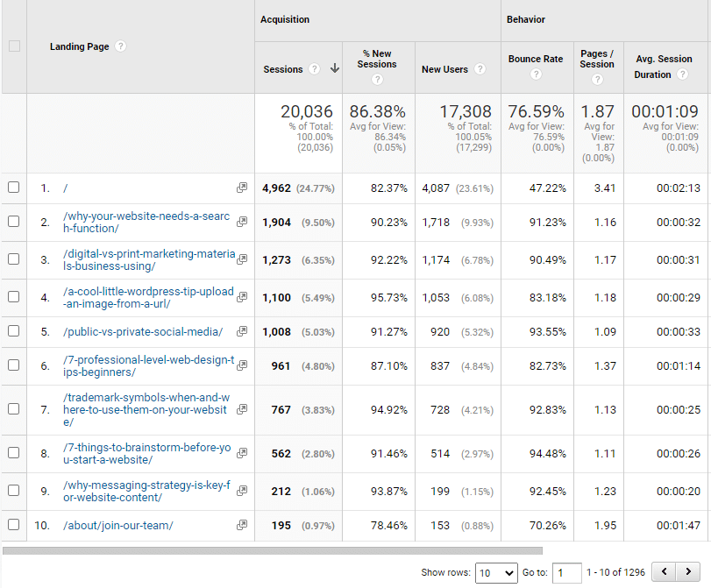Click sessions value 4,962 in row 1
711x588 pixels.
[276, 188]
